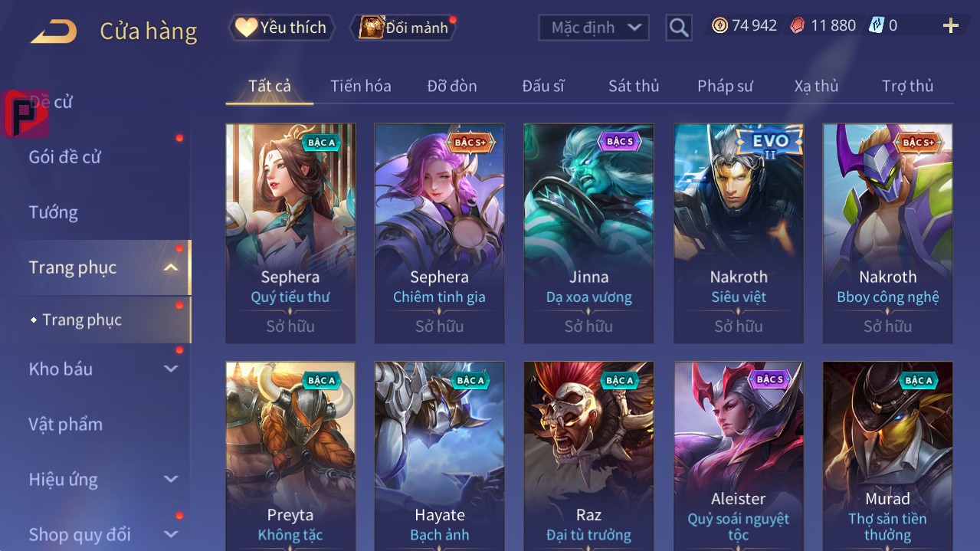Switch to the Sát thủ tab
The width and height of the screenshot is (980, 551).
point(634,86)
